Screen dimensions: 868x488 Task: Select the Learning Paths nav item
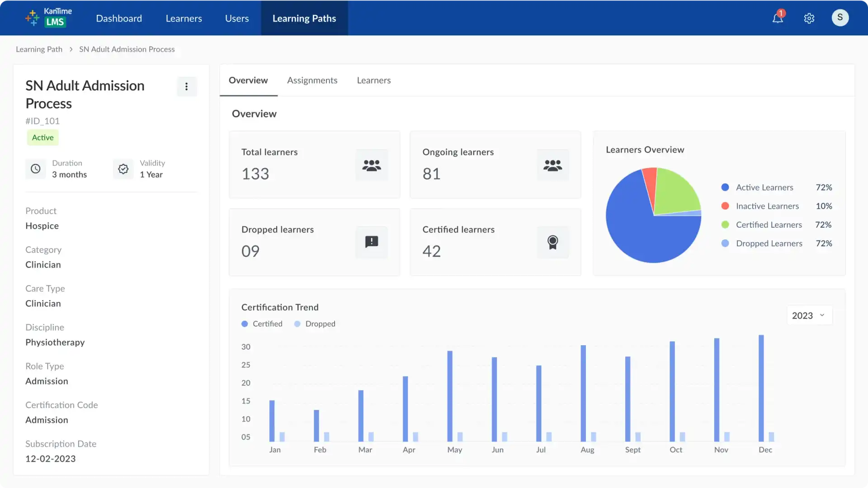[x=304, y=18]
